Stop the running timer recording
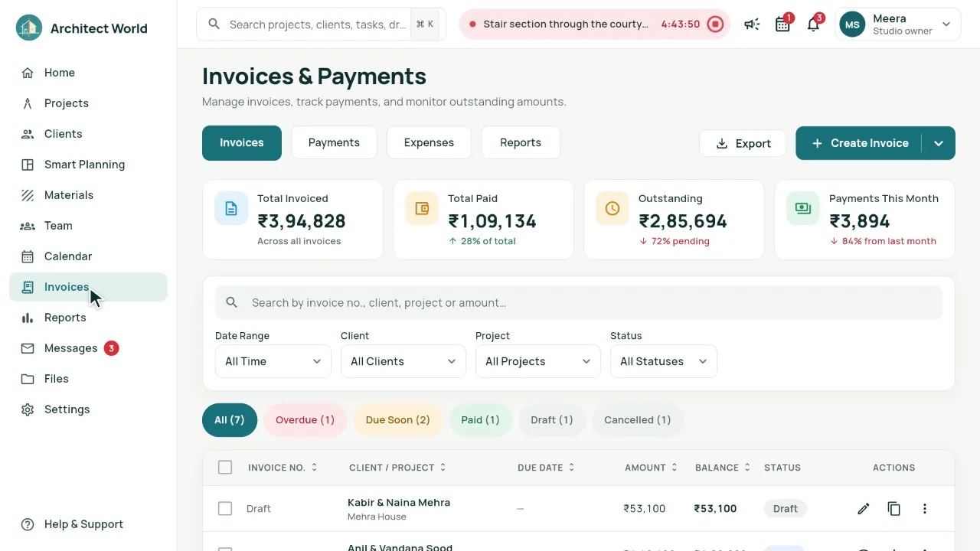 (715, 24)
